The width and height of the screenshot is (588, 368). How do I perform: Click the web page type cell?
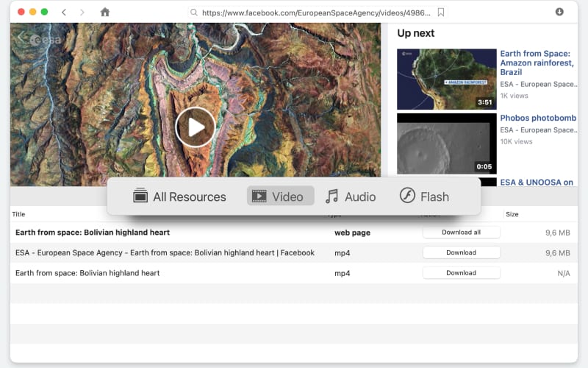coord(352,233)
